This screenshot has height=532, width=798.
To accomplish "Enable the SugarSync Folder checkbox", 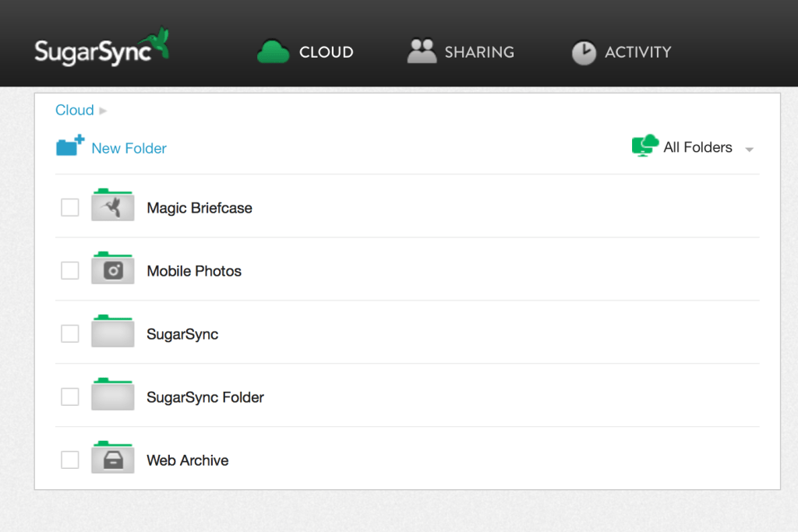I will pyautogui.click(x=70, y=396).
